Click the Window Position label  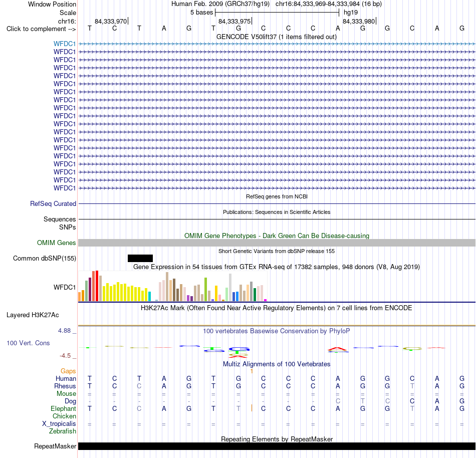pos(52,4)
